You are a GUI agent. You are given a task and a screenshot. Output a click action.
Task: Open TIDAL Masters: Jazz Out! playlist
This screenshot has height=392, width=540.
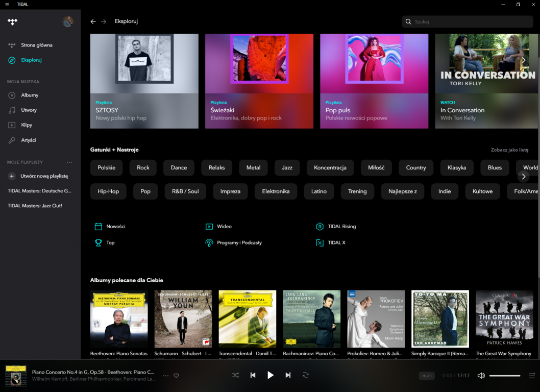pos(35,206)
